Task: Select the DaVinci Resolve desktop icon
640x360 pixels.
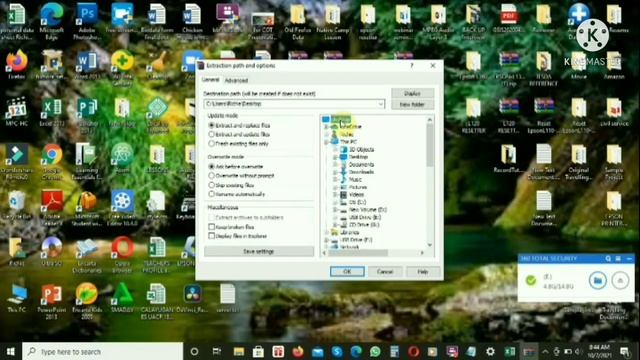Action: tap(192, 298)
